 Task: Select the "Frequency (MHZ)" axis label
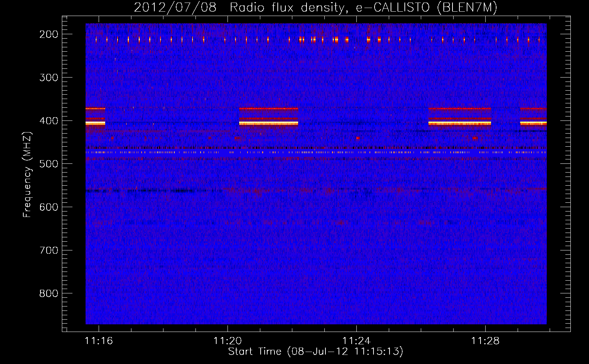pyautogui.click(x=27, y=174)
